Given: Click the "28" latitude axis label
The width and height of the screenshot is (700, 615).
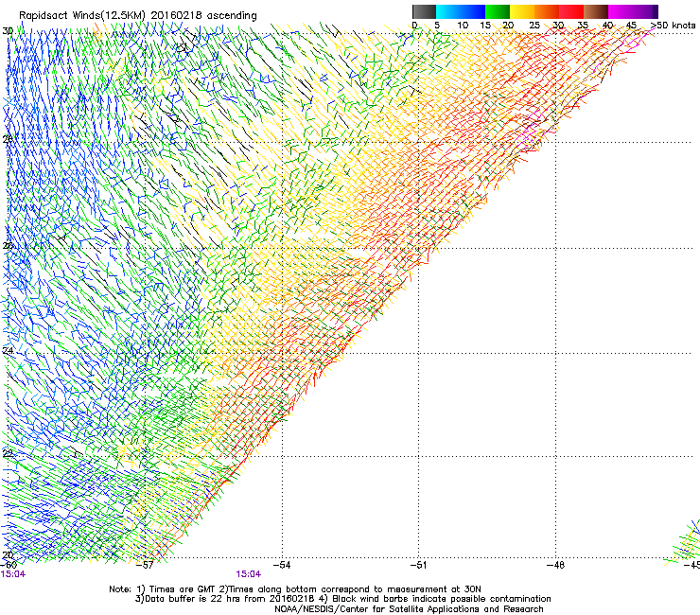Looking at the screenshot, I should 8,139.
